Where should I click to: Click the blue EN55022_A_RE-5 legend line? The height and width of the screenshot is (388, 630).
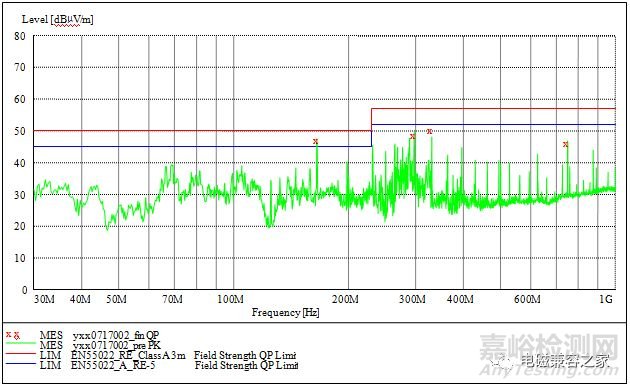coord(20,364)
